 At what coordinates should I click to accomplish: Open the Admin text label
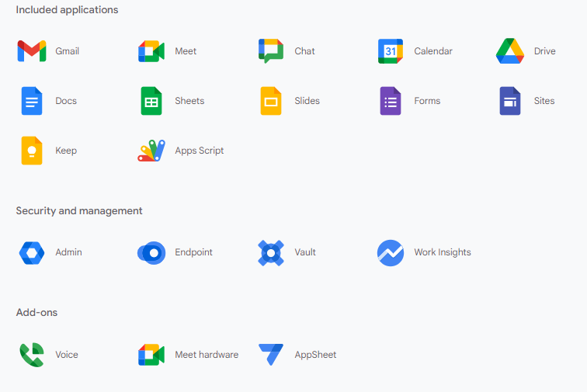[x=69, y=252]
